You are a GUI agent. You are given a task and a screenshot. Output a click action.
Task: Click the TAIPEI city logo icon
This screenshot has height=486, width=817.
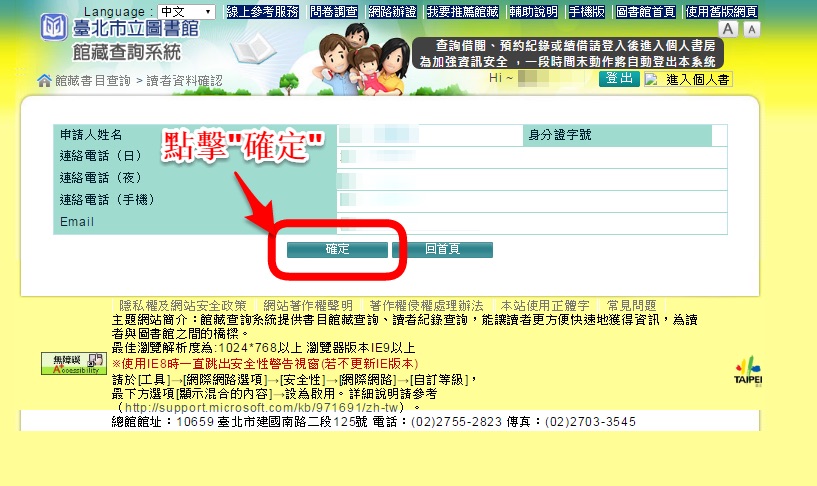[748, 371]
